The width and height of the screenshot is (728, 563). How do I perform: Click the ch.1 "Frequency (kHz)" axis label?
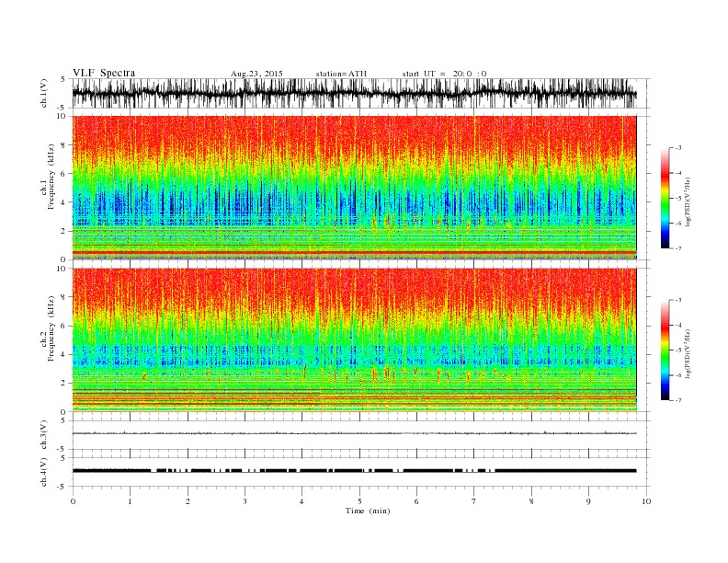(51, 177)
